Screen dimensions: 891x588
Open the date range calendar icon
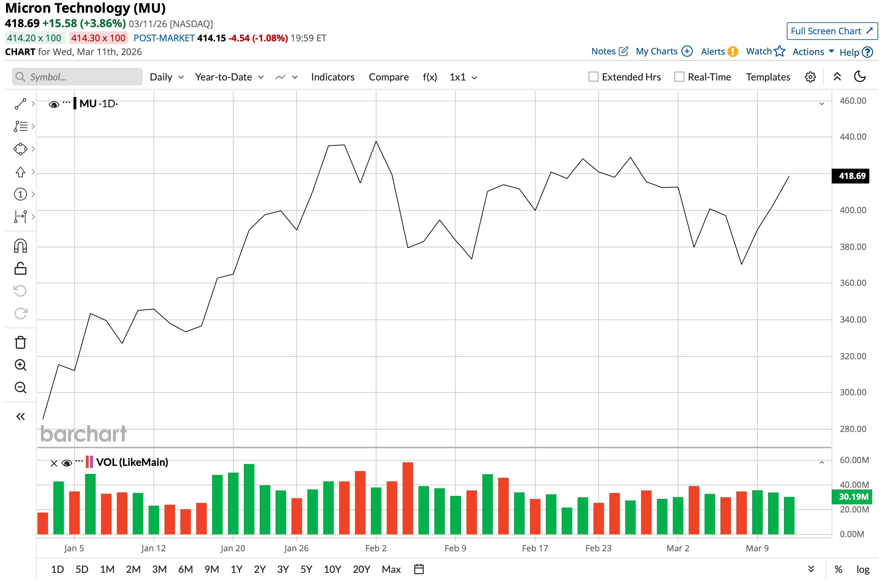tap(419, 570)
